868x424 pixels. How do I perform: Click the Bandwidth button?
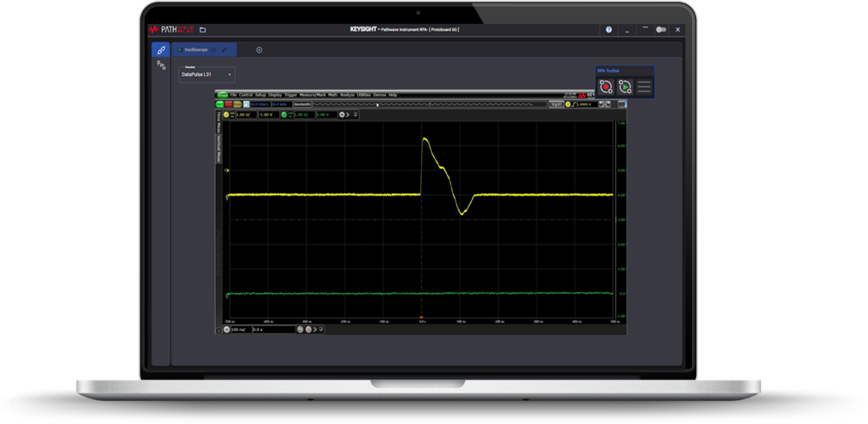pos(303,105)
